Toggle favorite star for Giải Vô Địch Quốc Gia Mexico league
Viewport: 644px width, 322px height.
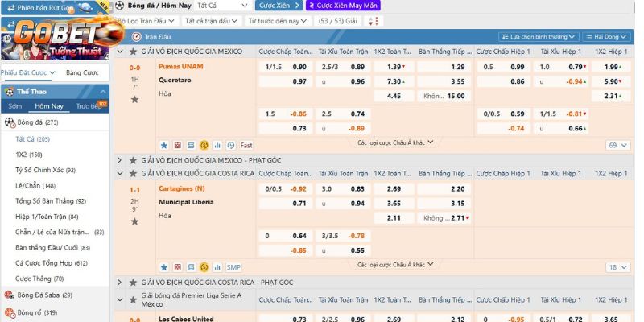[132, 51]
